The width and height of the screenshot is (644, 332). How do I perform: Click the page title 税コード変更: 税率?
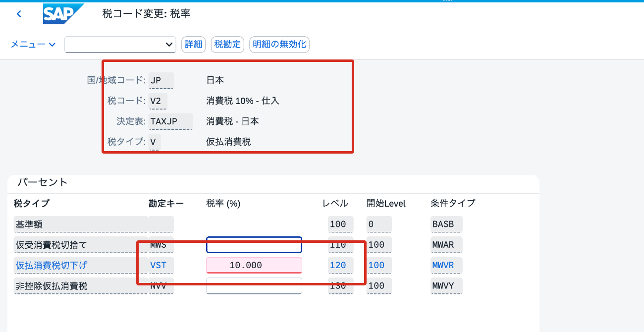pos(146,14)
